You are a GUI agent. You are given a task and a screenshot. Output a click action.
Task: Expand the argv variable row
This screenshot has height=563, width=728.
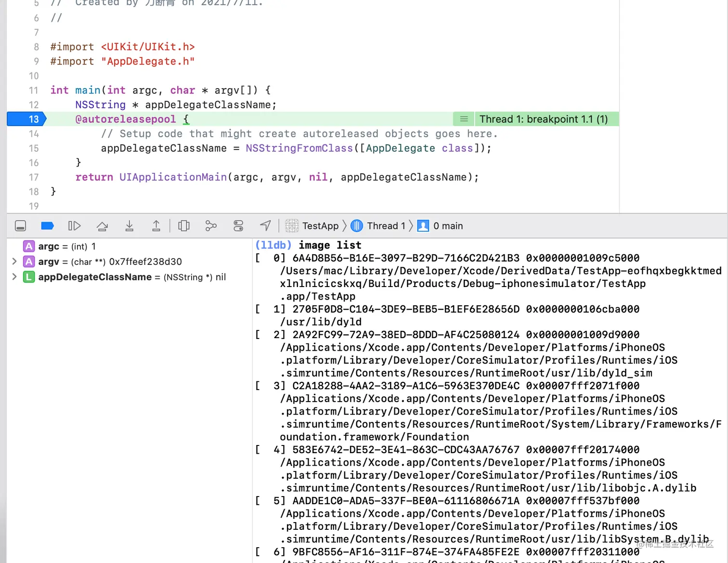click(14, 262)
